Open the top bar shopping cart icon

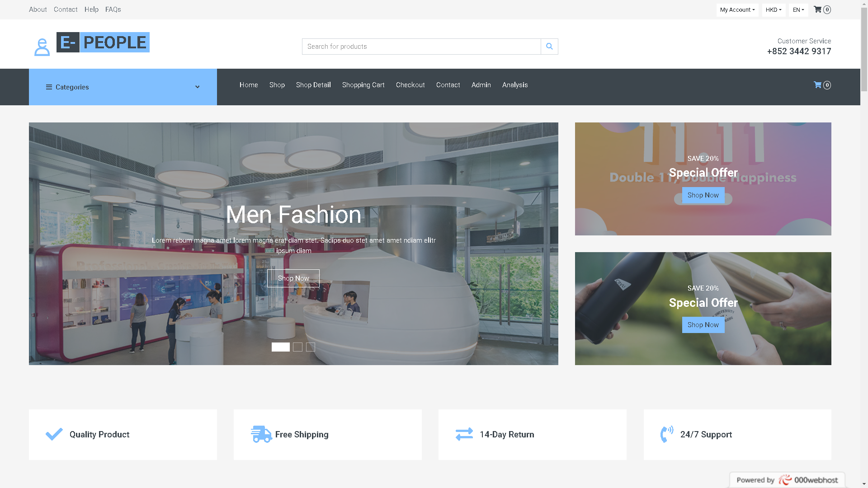(818, 9)
